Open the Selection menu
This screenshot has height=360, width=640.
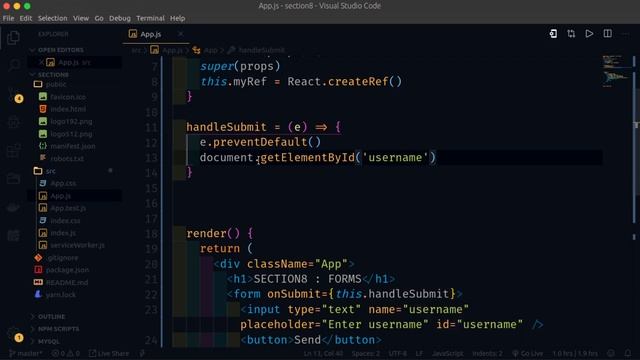coord(52,18)
